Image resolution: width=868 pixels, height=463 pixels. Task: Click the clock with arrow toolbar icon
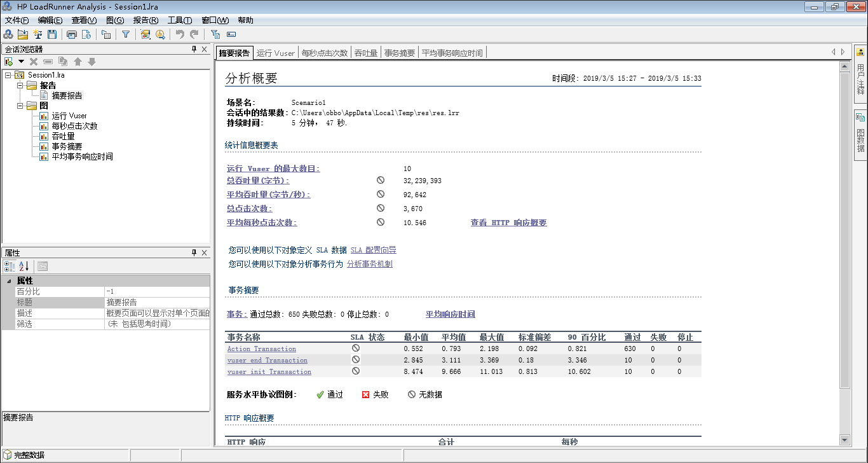click(160, 34)
